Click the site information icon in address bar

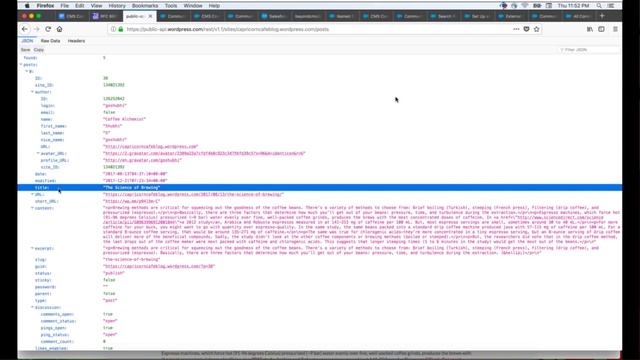tap(113, 29)
